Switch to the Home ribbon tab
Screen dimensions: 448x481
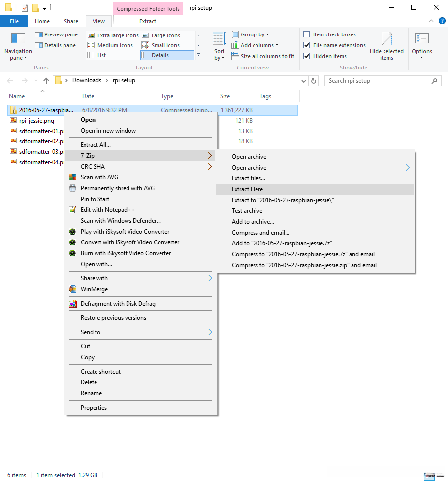(x=42, y=21)
